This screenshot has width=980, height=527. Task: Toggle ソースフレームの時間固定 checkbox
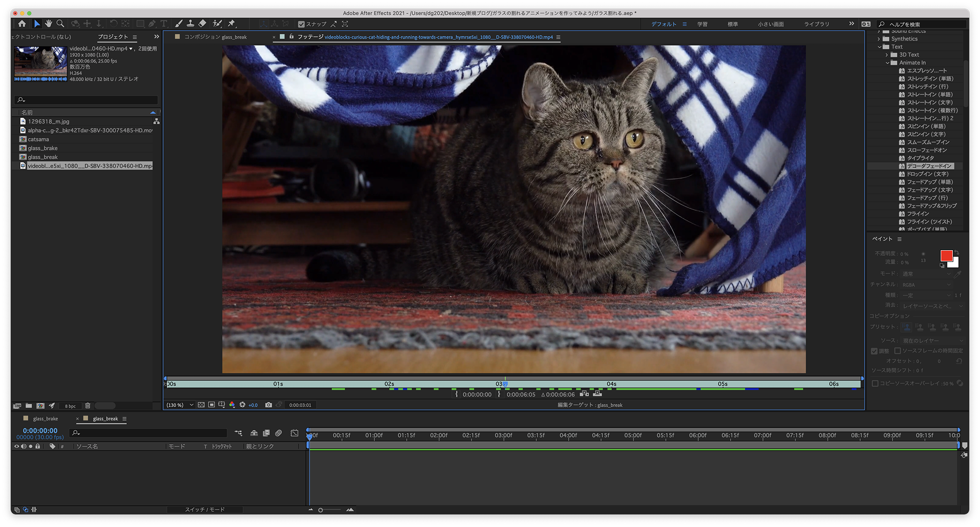898,351
